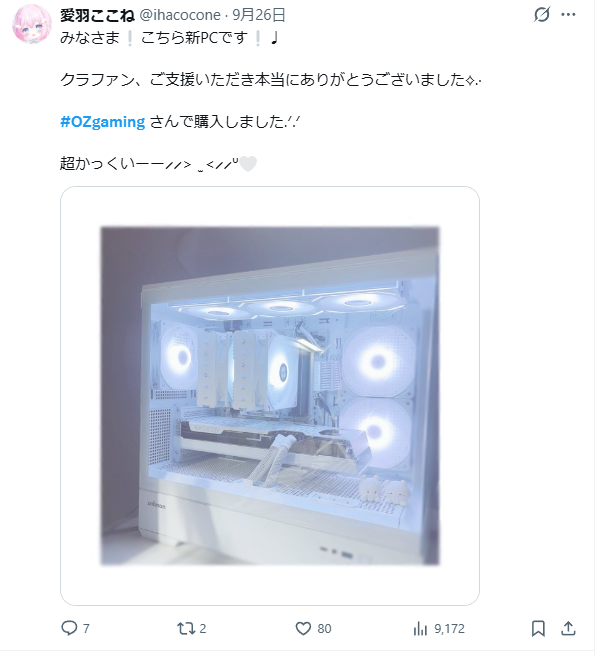Open the #OZgaming hashtag link
Viewport: 615px width, 656px height.
point(102,122)
